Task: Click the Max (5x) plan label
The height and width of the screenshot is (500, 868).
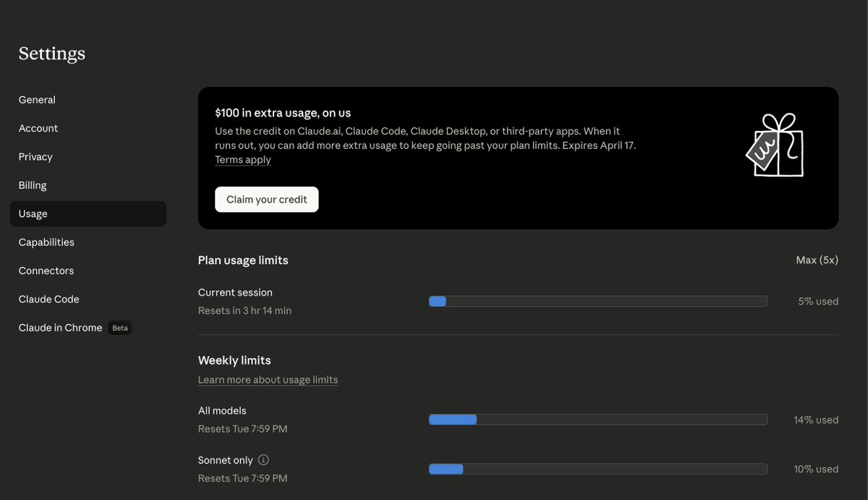Action: (x=817, y=260)
